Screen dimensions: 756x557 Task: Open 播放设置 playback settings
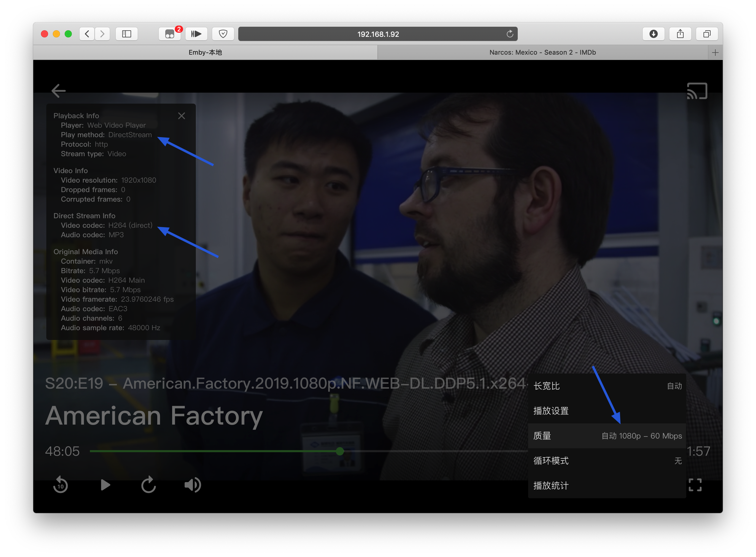point(607,411)
